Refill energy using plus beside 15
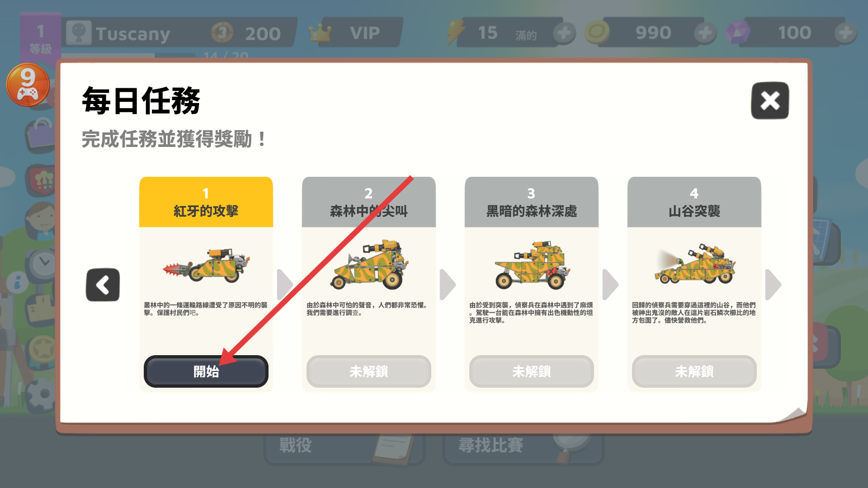Image resolution: width=868 pixels, height=488 pixels. [564, 33]
